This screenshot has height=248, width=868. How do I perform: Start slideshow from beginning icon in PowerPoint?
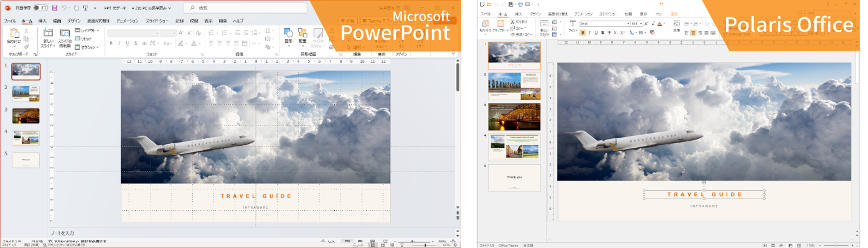pyautogui.click(x=85, y=8)
